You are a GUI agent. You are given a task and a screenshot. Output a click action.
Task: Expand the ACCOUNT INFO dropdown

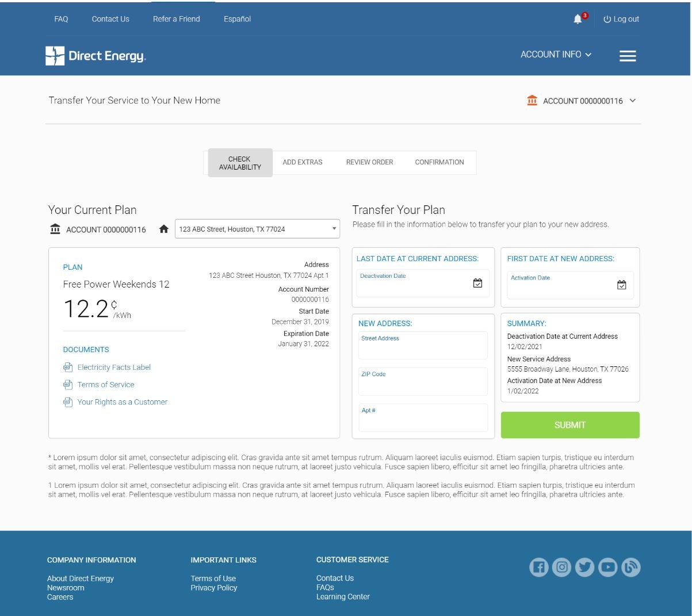pyautogui.click(x=556, y=55)
